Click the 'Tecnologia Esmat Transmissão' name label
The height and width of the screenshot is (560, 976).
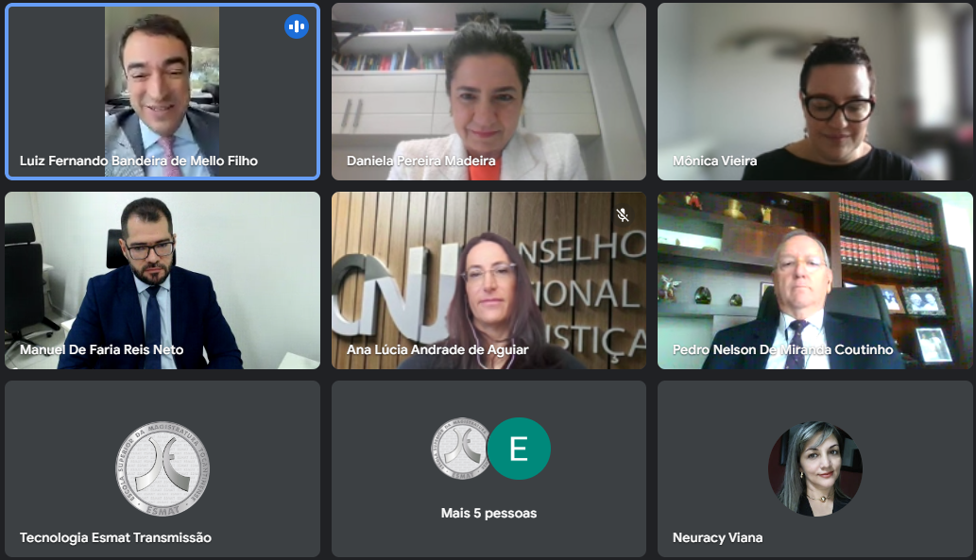click(x=115, y=537)
